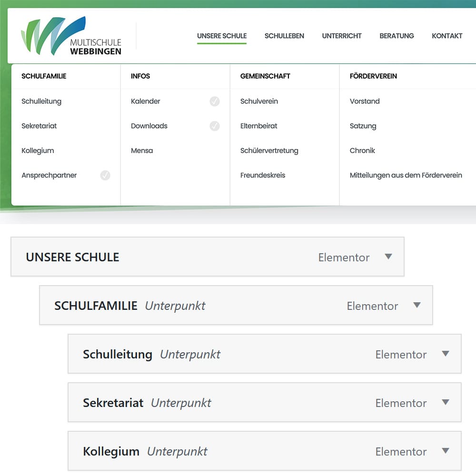
Task: Expand the Schulleitung menu item arrow
Action: (x=446, y=354)
